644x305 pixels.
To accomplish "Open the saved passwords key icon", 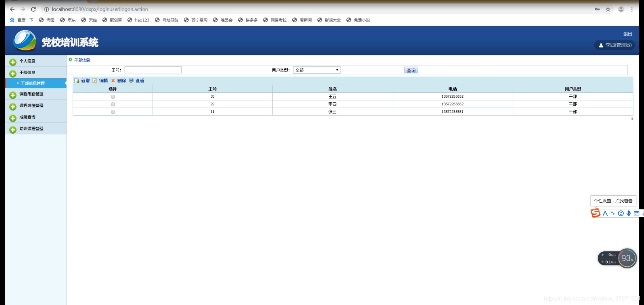I will pyautogui.click(x=597, y=9).
